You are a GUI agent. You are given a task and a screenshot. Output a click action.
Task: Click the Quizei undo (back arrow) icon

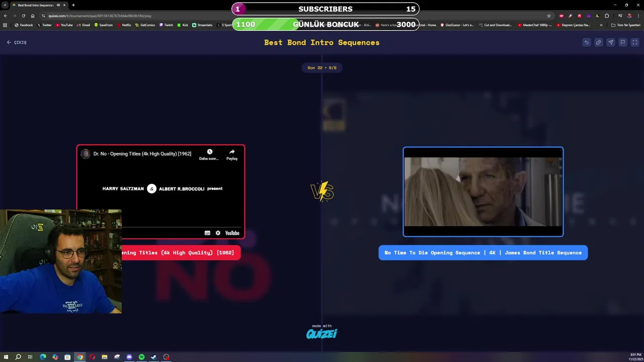(586, 42)
